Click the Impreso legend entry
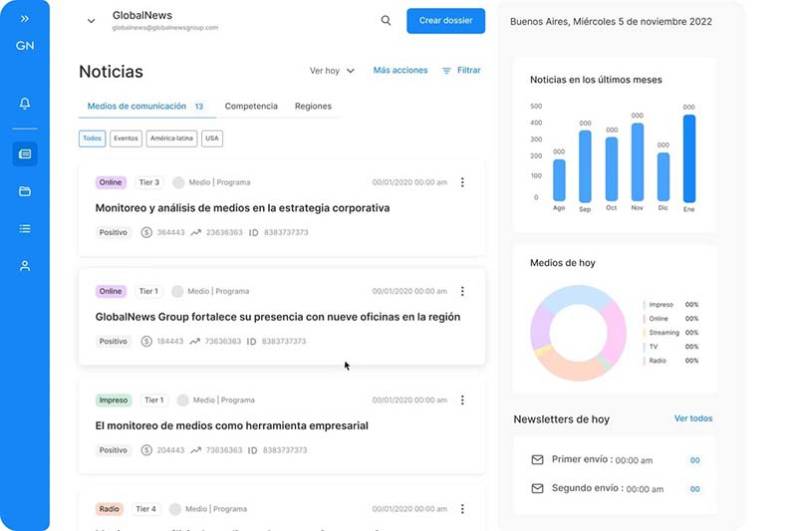The width and height of the screenshot is (797, 531). [670, 305]
